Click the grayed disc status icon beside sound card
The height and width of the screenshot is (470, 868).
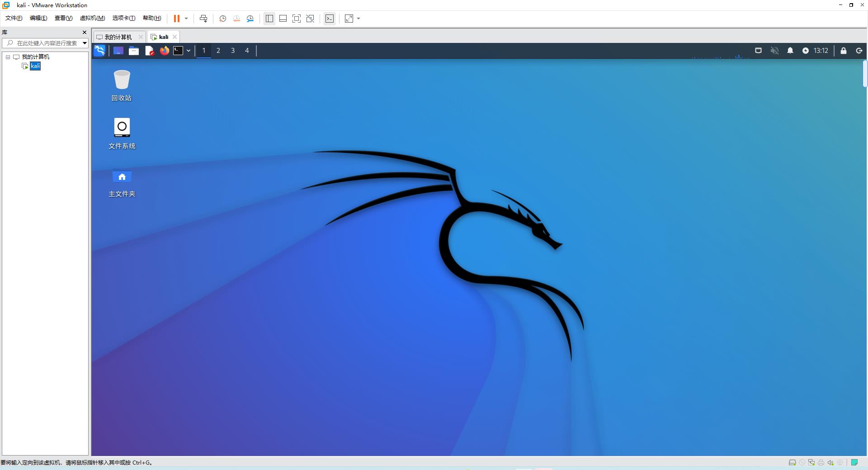[840, 462]
